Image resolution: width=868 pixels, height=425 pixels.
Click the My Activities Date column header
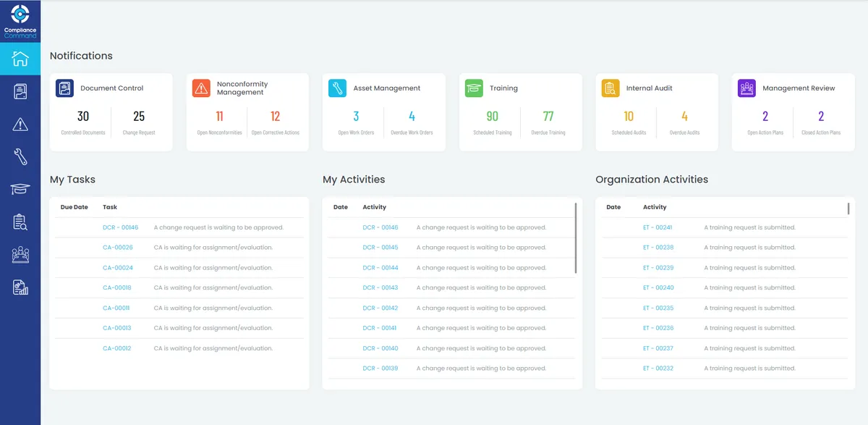(341, 207)
